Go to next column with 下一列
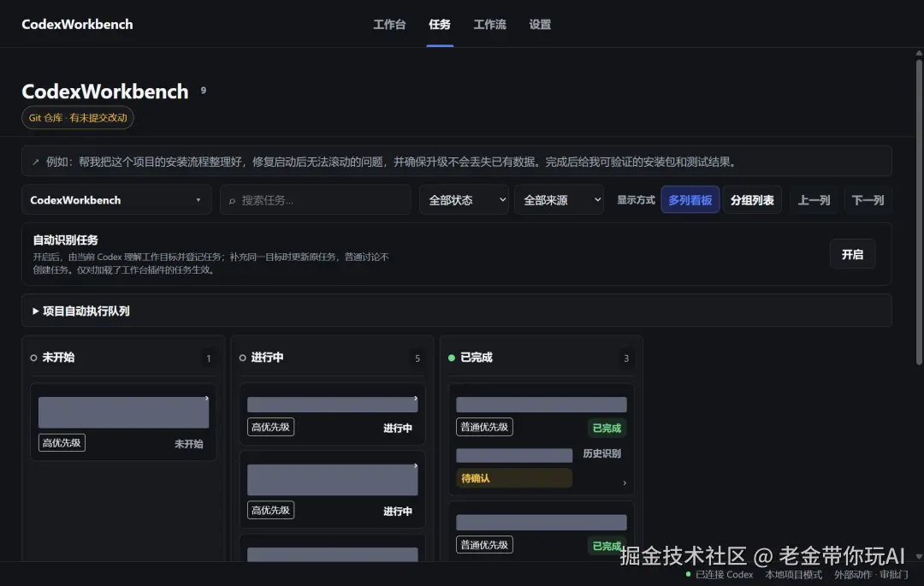 click(868, 200)
